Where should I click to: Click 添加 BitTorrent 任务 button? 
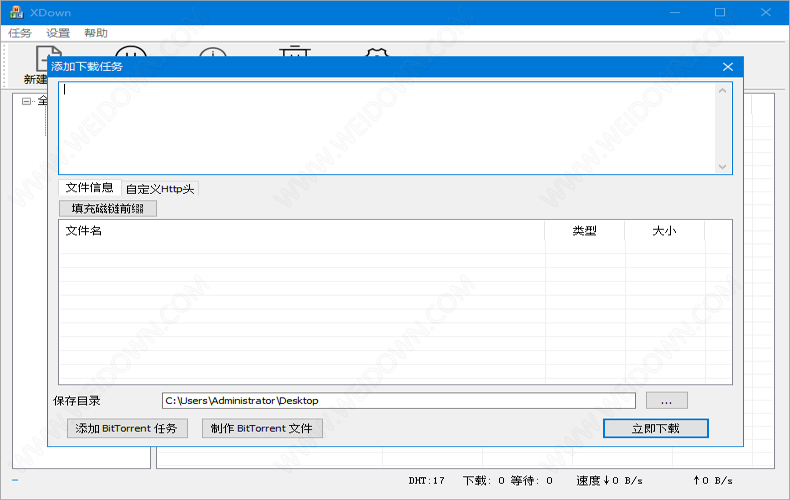click(x=127, y=428)
